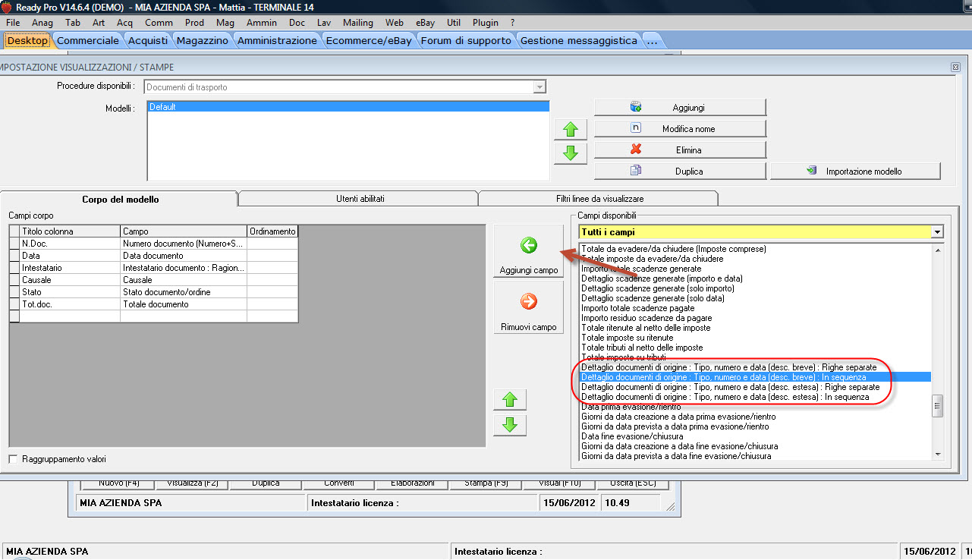The height and width of the screenshot is (560, 972).
Task: Click the "N.Doc." cell in Campi corpo table
Action: (70, 244)
